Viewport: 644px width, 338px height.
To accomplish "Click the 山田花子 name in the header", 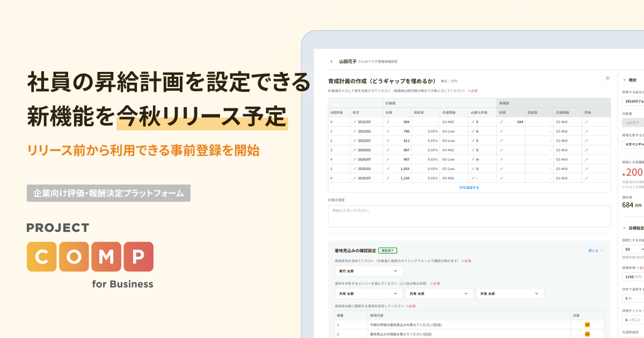I will [x=348, y=62].
